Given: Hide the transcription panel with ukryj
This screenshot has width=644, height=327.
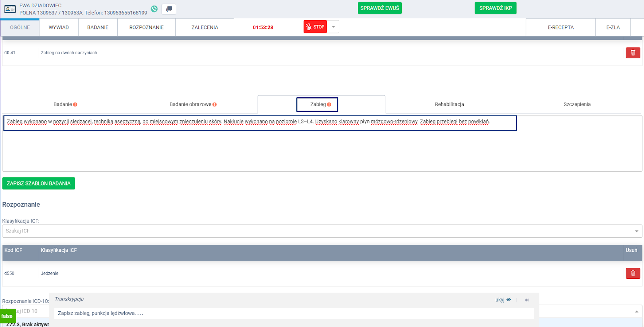Looking at the screenshot, I should pyautogui.click(x=503, y=300).
